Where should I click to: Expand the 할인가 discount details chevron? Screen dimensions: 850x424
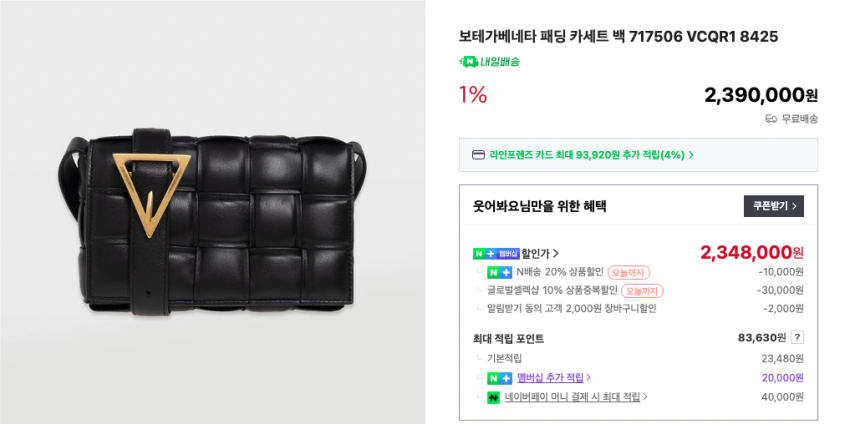coord(556,253)
